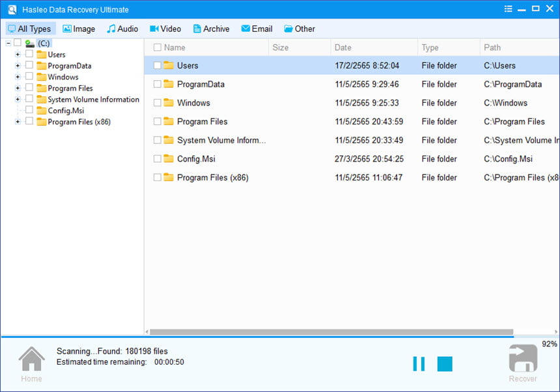Check the select-all box beside Name header

157,47
